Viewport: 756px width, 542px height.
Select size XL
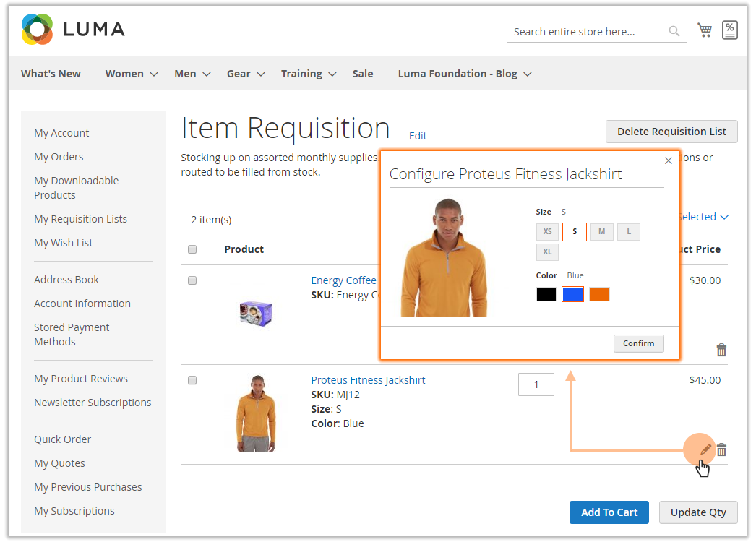pyautogui.click(x=547, y=251)
